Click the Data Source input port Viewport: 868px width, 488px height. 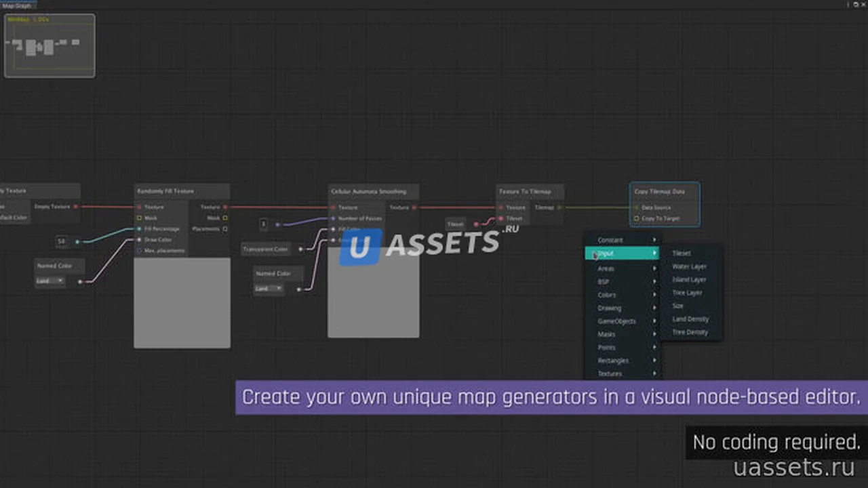(636, 207)
